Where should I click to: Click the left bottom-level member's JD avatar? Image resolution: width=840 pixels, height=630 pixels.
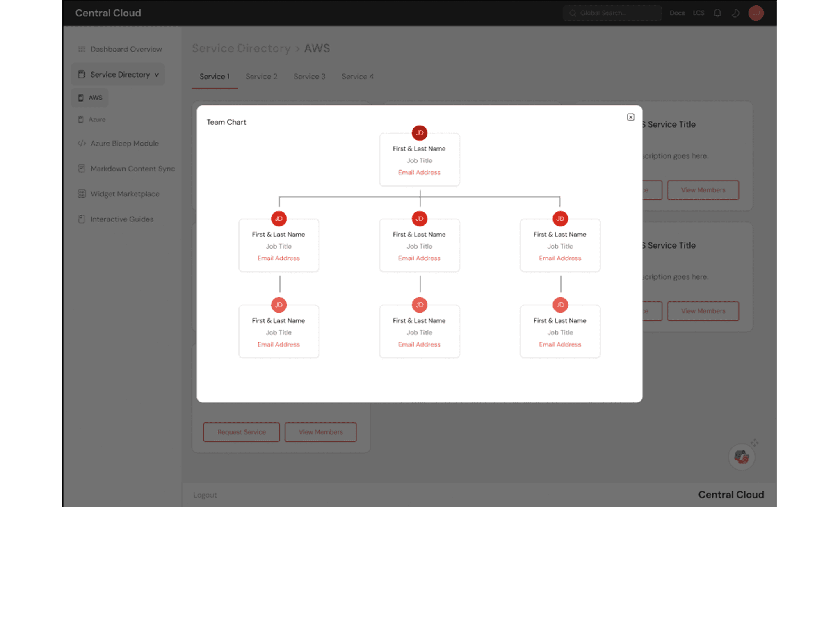tap(278, 305)
